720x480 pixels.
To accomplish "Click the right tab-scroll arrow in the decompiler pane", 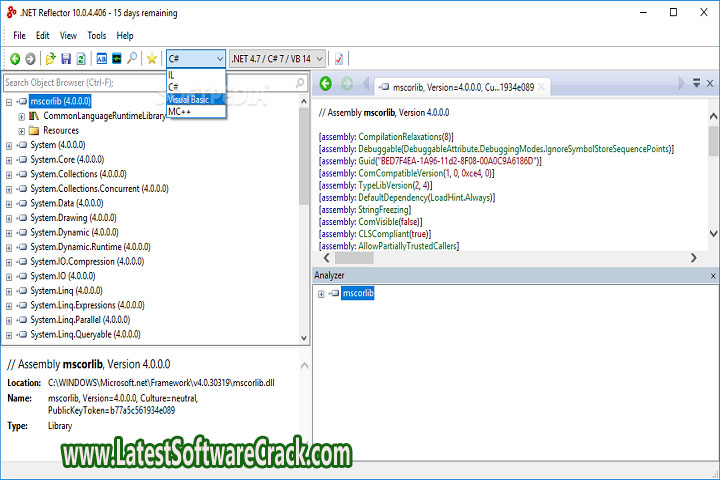I will (x=681, y=84).
